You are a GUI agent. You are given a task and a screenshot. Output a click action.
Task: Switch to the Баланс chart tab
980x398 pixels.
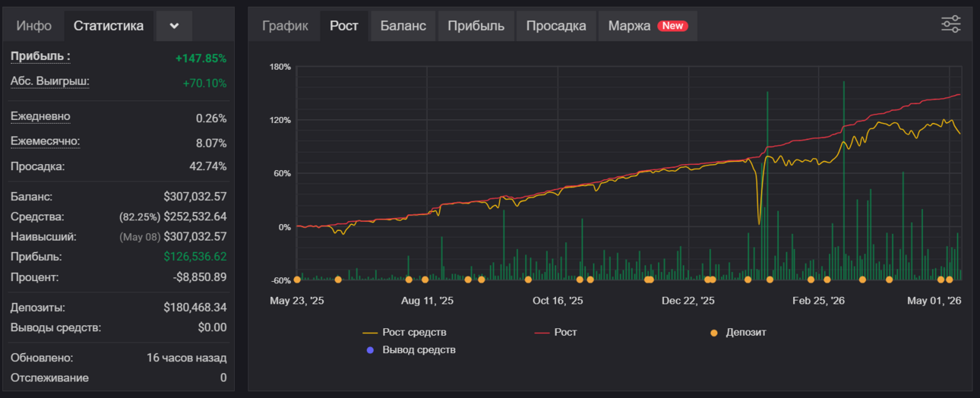pos(403,26)
